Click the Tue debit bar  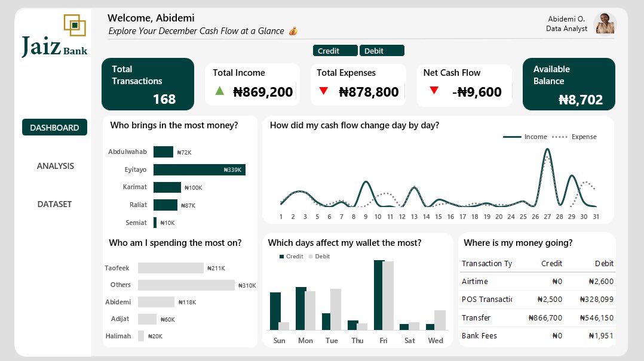click(336, 309)
